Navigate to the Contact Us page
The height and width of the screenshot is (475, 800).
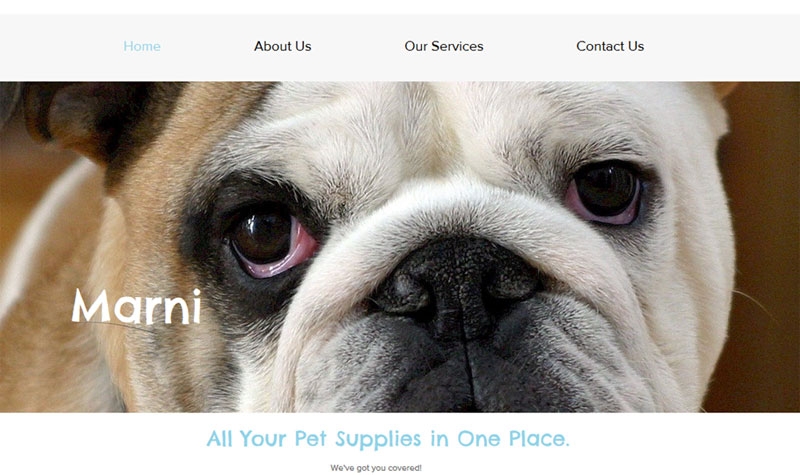click(x=610, y=46)
